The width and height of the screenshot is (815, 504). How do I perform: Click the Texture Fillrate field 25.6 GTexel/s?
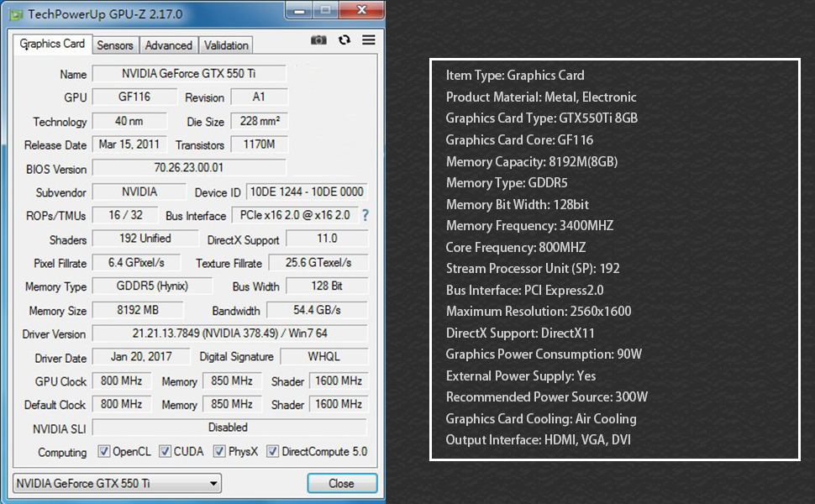(318, 262)
